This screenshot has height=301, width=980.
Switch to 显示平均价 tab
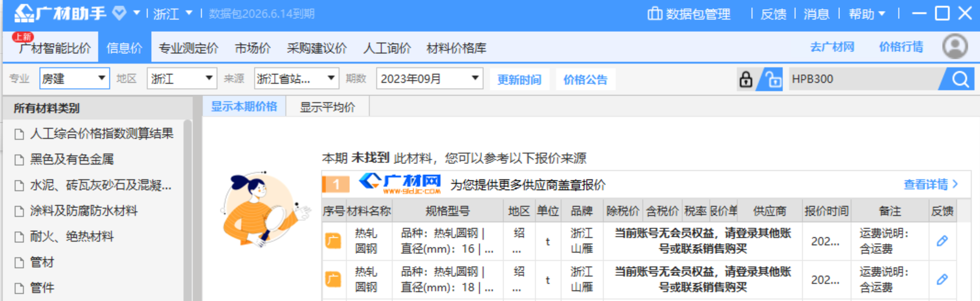327,107
